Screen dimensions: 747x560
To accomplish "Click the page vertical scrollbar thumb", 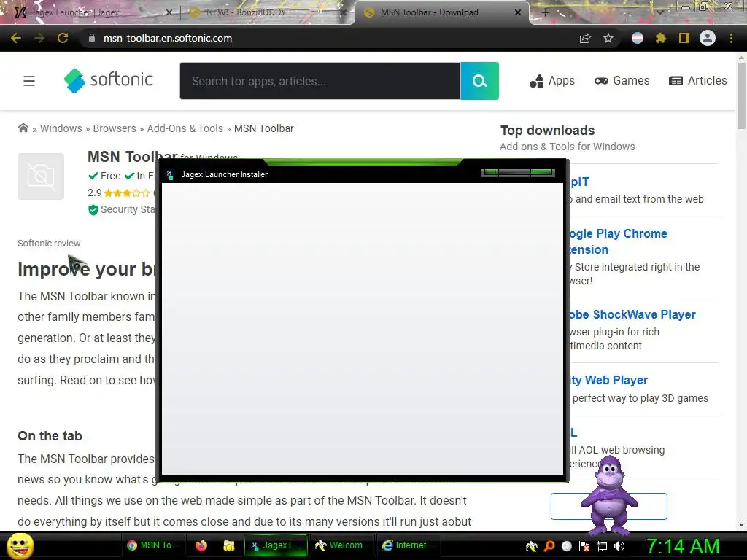I will pos(741,96).
